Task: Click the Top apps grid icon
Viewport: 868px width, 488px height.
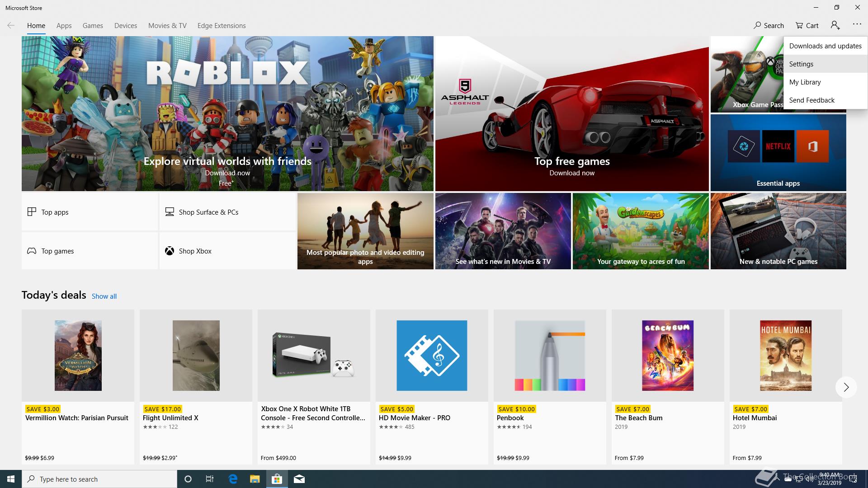Action: [32, 212]
